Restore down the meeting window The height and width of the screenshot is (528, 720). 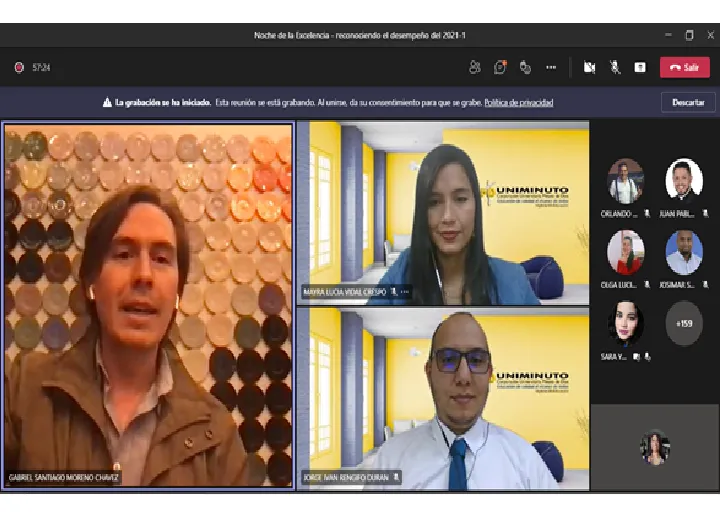pyautogui.click(x=689, y=35)
